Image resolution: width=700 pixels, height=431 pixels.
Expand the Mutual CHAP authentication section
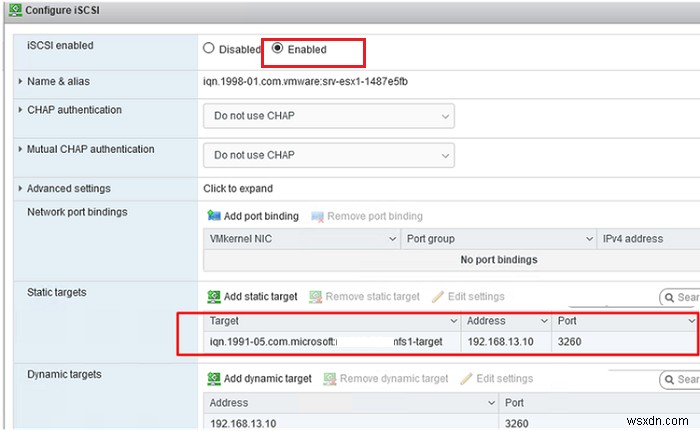click(20, 149)
